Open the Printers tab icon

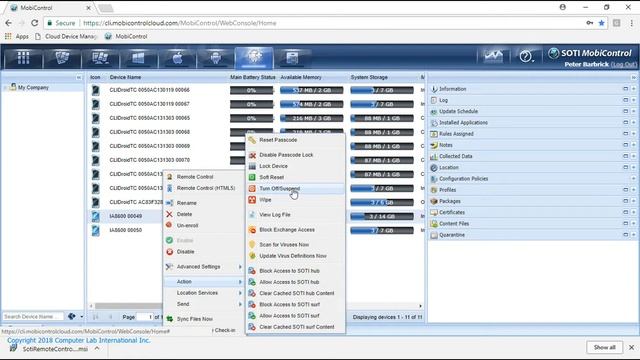[292, 58]
